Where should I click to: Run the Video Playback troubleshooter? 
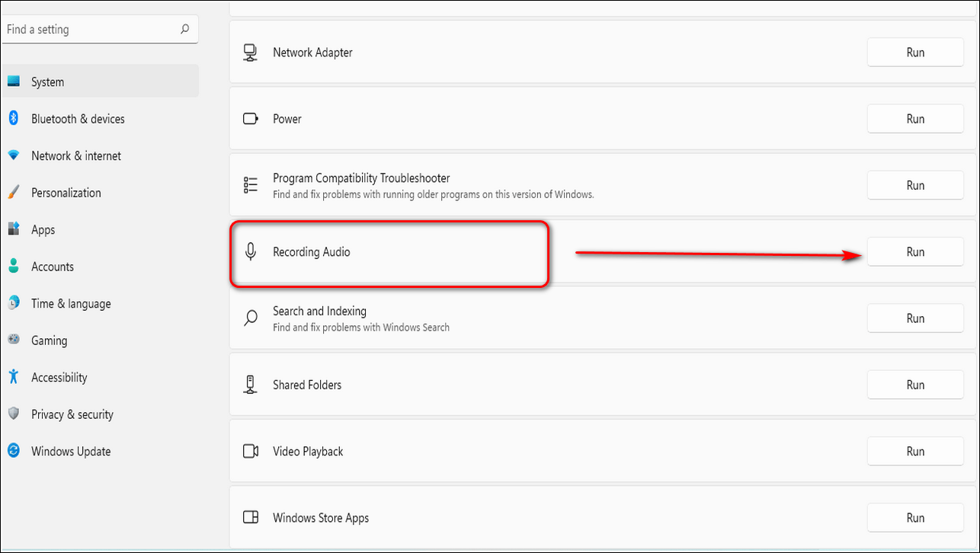tap(914, 451)
